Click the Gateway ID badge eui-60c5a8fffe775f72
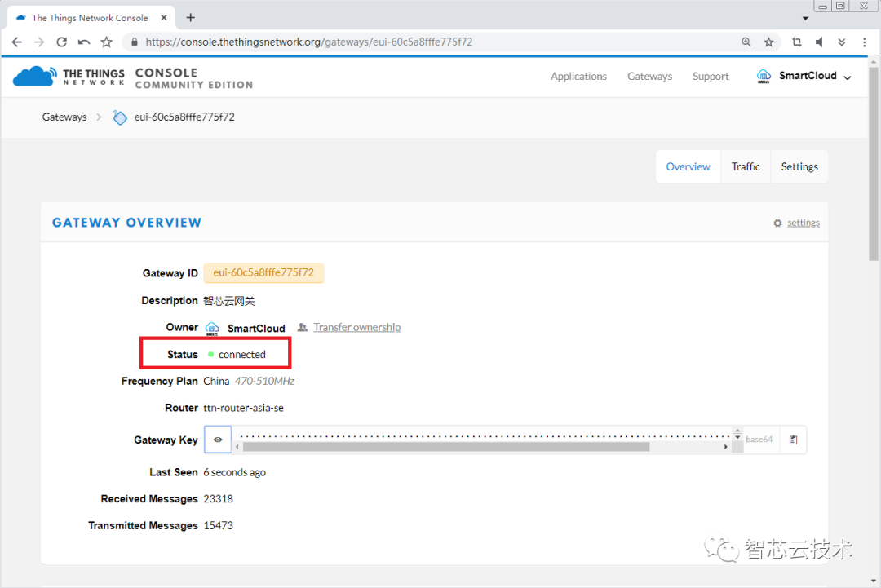The height and width of the screenshot is (588, 881). 263,273
